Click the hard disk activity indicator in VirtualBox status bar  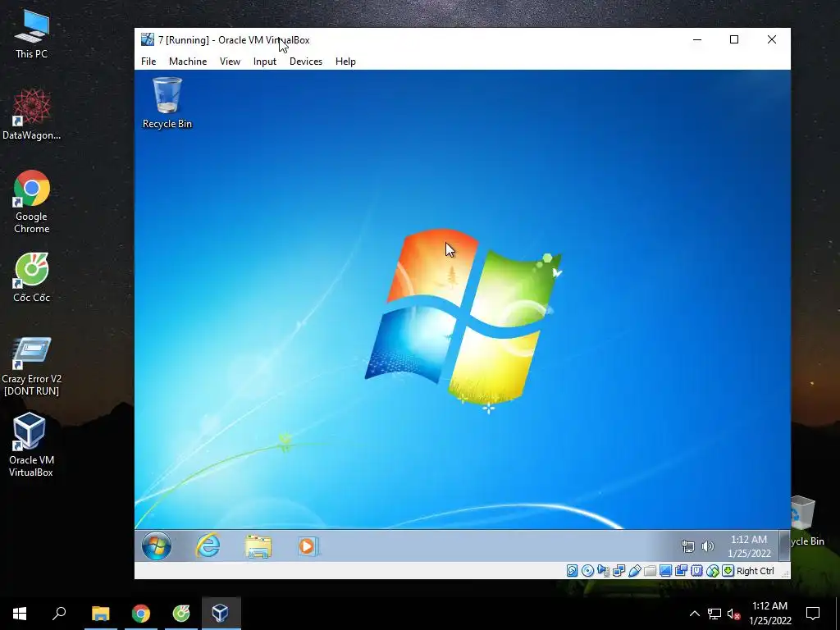[572, 571]
